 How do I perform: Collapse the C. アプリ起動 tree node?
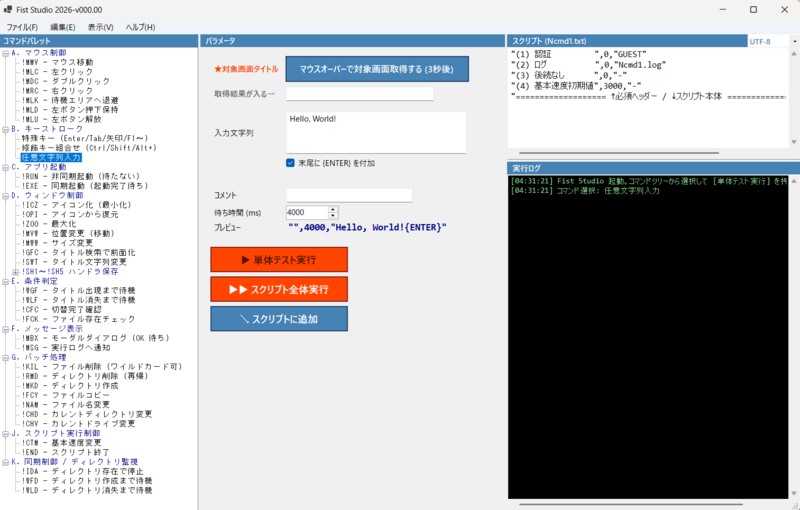[x=6, y=167]
